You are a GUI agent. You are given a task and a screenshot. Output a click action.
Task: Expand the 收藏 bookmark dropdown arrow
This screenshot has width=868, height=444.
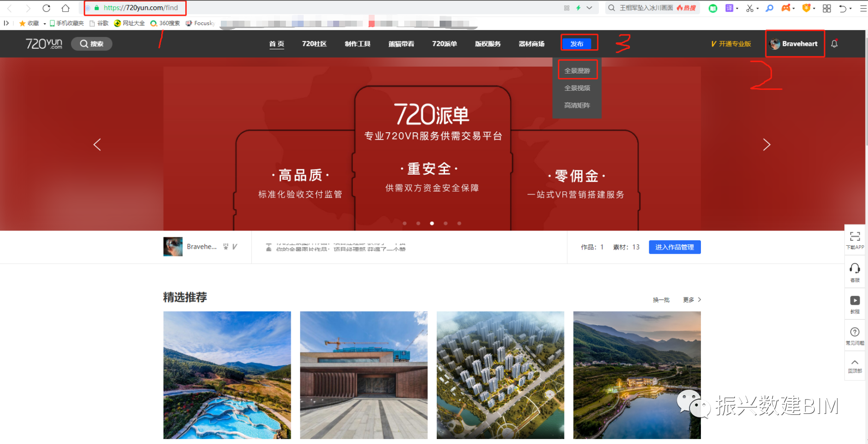tap(44, 24)
